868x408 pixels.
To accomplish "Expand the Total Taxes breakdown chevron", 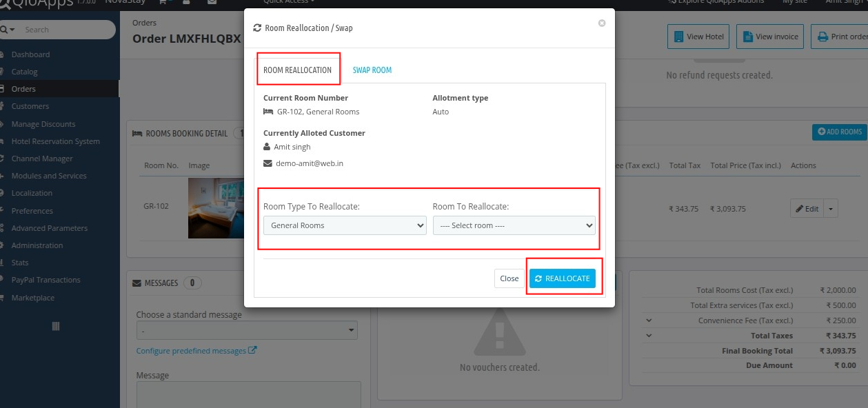I will 649,336.
